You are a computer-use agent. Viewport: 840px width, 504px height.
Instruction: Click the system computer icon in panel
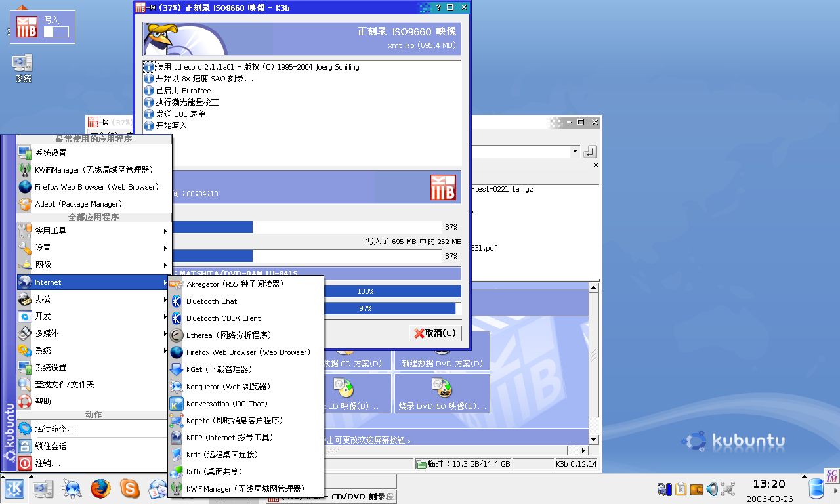click(43, 489)
